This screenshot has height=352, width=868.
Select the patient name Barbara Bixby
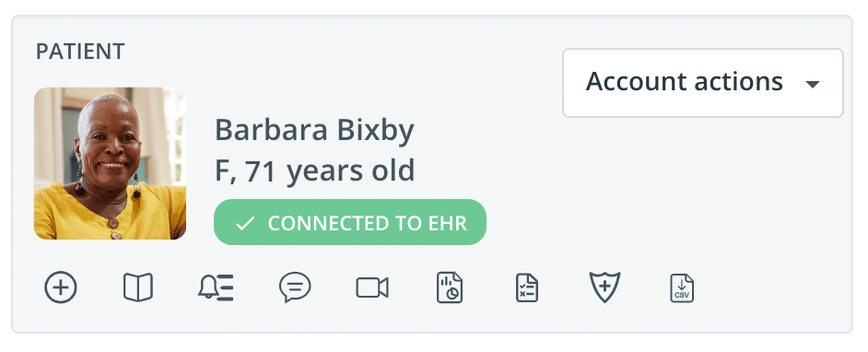click(314, 131)
